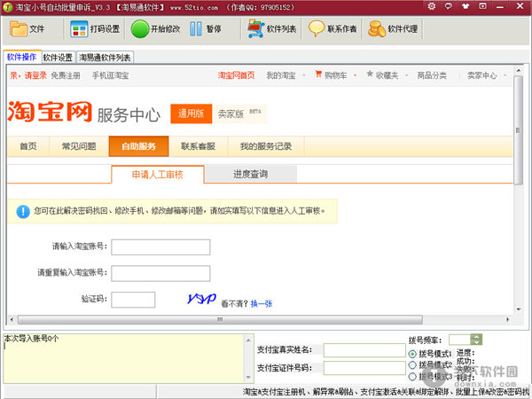The image size is (532, 399).
Task: Click the app logo in title bar
Action: (7, 7)
